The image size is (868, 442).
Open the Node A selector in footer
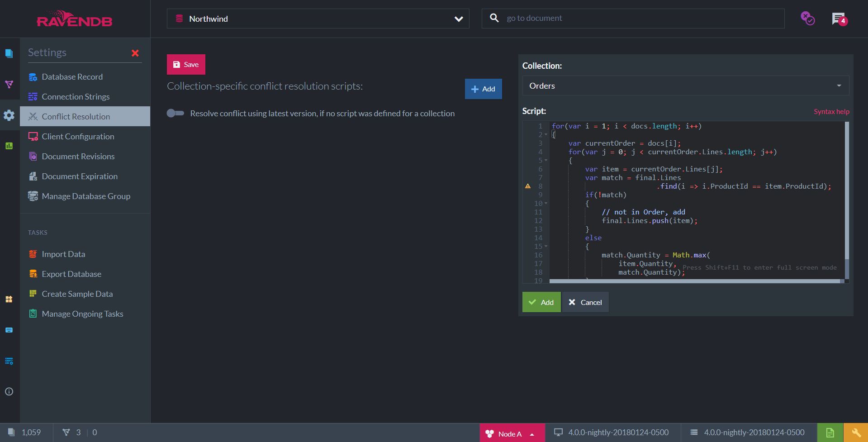[x=512, y=433]
